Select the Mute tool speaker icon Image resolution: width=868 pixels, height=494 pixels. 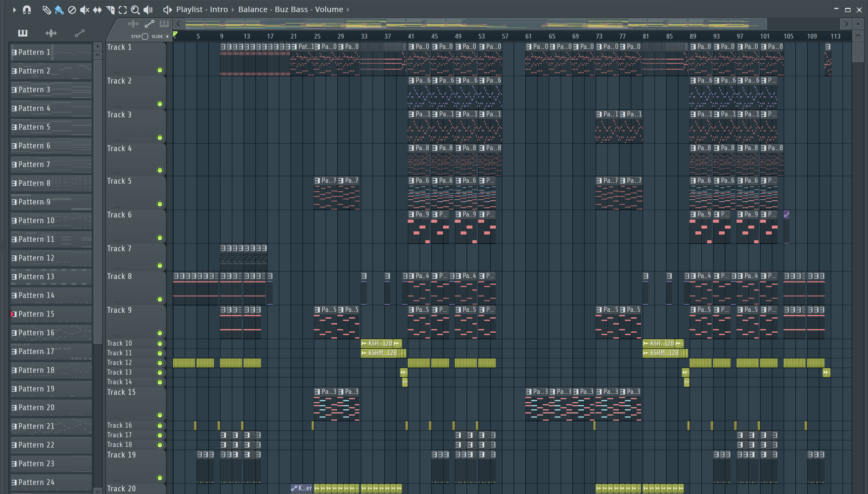point(84,10)
